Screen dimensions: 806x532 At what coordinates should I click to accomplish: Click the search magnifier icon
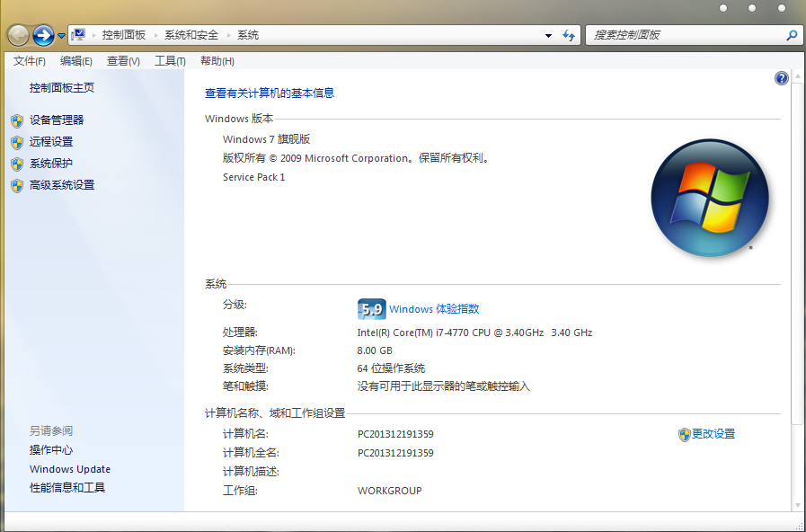click(792, 35)
